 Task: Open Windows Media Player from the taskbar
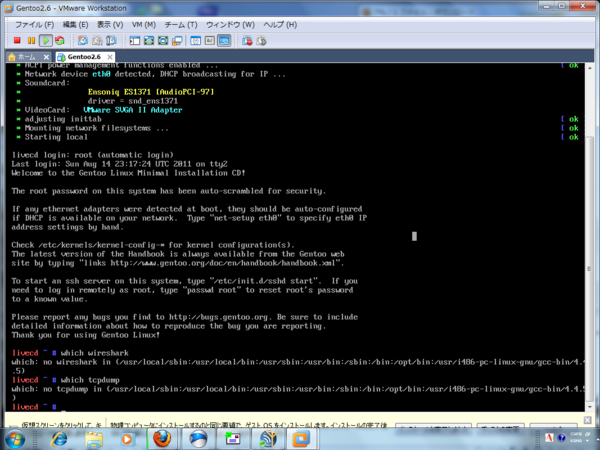[x=127, y=439]
